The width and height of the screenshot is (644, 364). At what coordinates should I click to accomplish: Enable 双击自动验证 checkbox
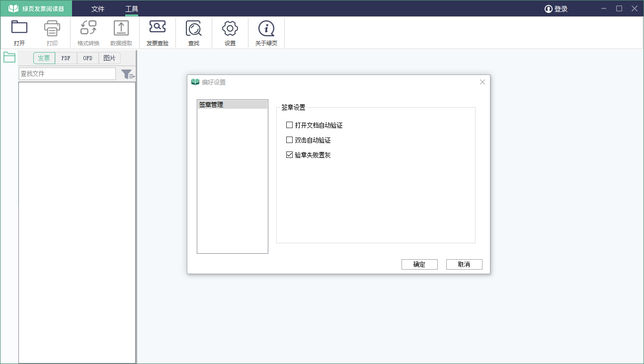click(x=289, y=140)
